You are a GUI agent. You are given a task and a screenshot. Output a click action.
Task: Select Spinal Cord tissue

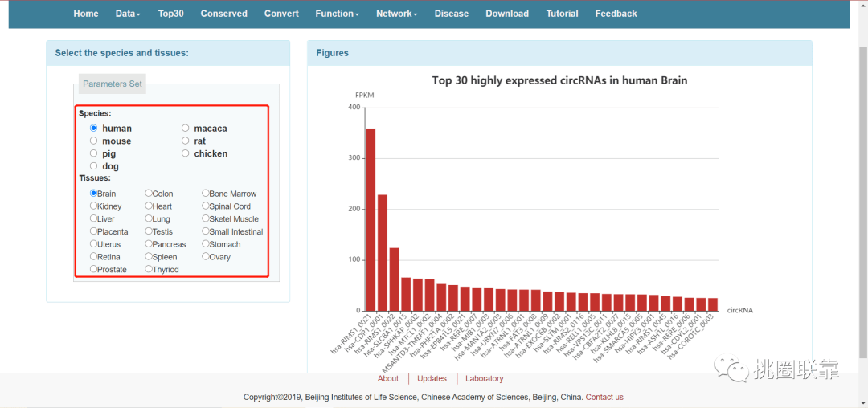tap(206, 206)
